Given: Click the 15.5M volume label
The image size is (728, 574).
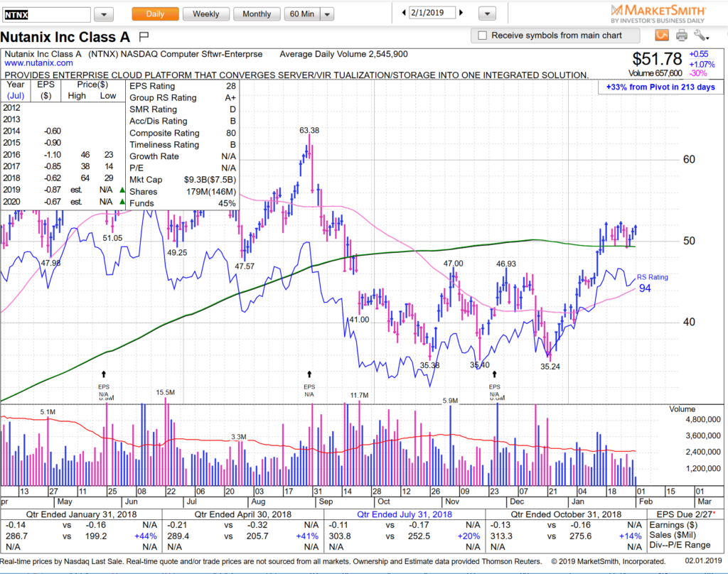Looking at the screenshot, I should (x=165, y=393).
